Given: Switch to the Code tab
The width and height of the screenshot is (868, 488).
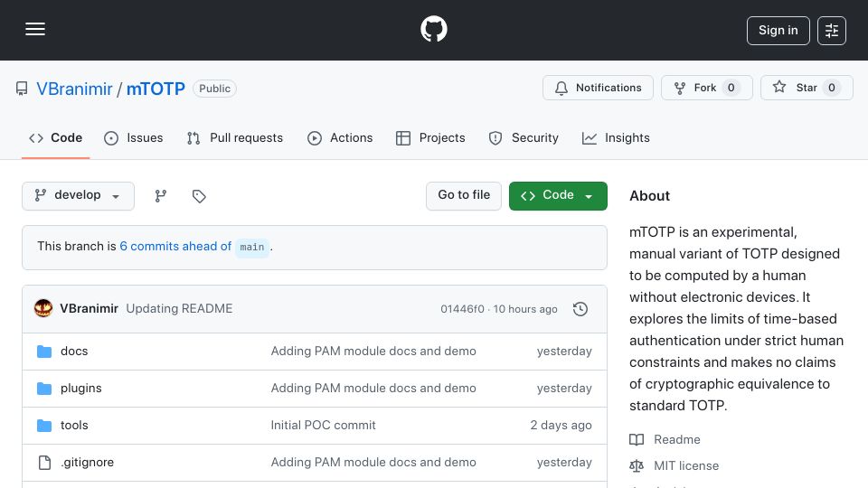Looking at the screenshot, I should point(55,137).
